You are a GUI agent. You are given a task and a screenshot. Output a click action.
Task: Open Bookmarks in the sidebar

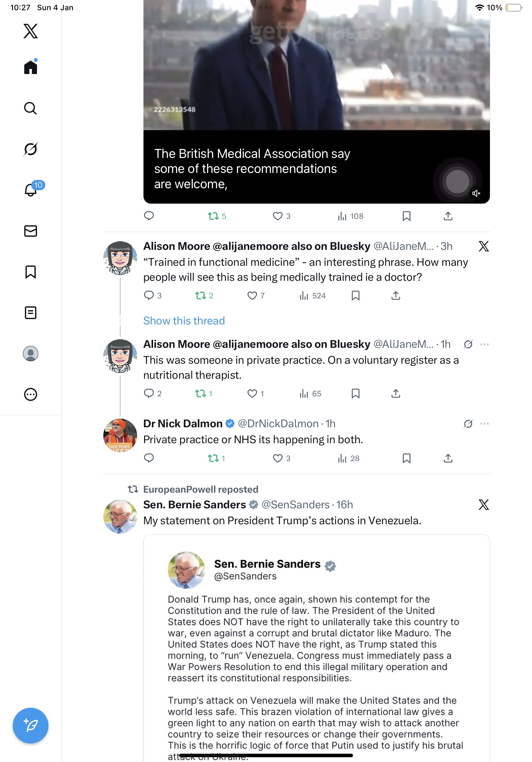(x=31, y=272)
